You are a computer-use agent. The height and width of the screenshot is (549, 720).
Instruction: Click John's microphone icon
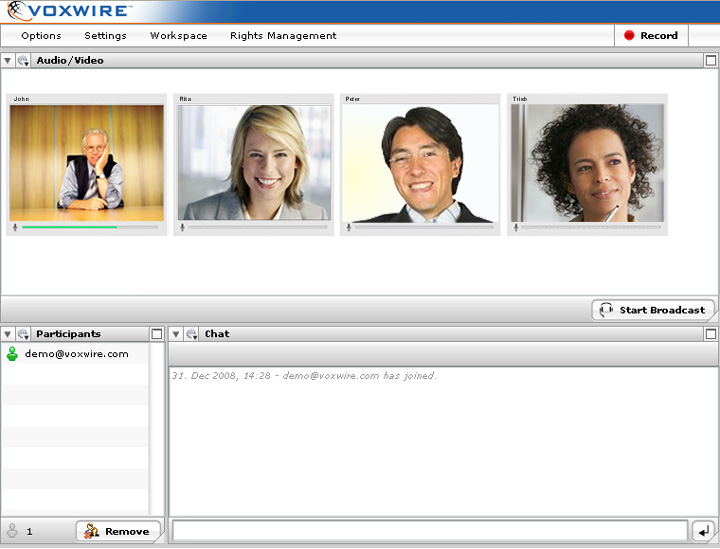pos(15,227)
